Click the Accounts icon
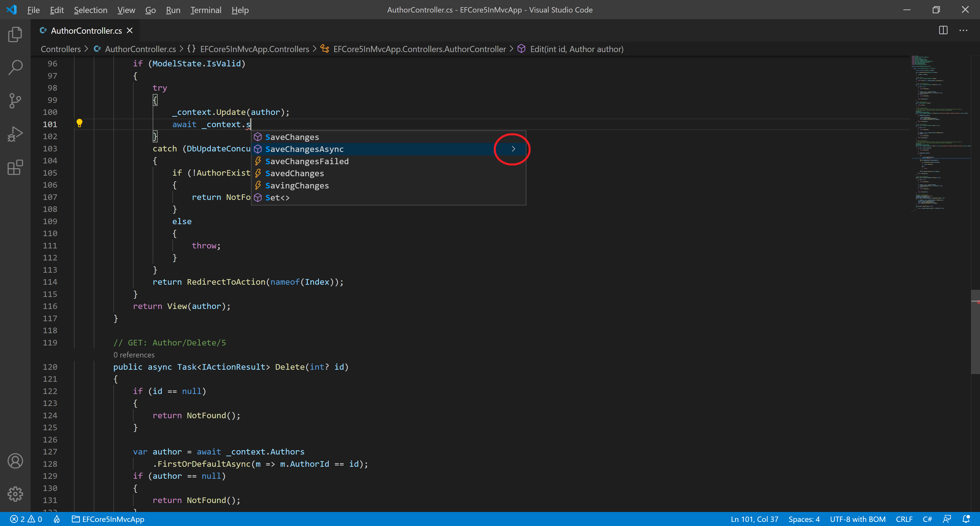This screenshot has height=526, width=980. pyautogui.click(x=15, y=461)
